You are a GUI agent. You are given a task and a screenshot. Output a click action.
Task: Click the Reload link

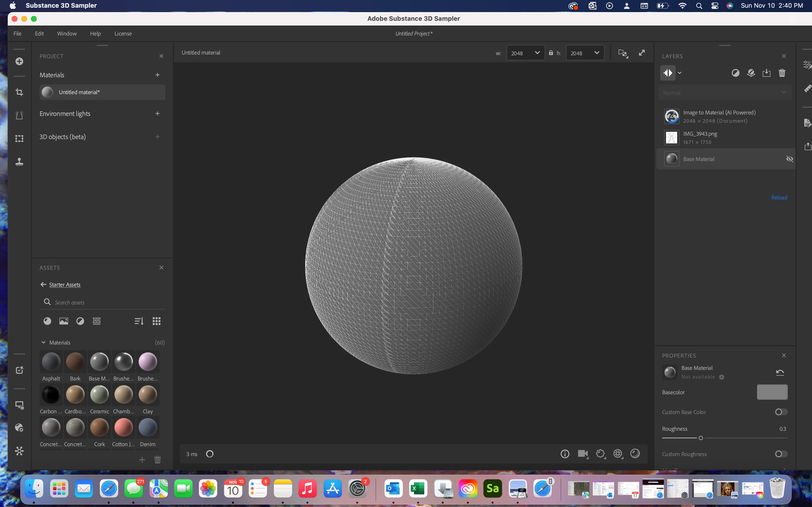[x=779, y=197]
